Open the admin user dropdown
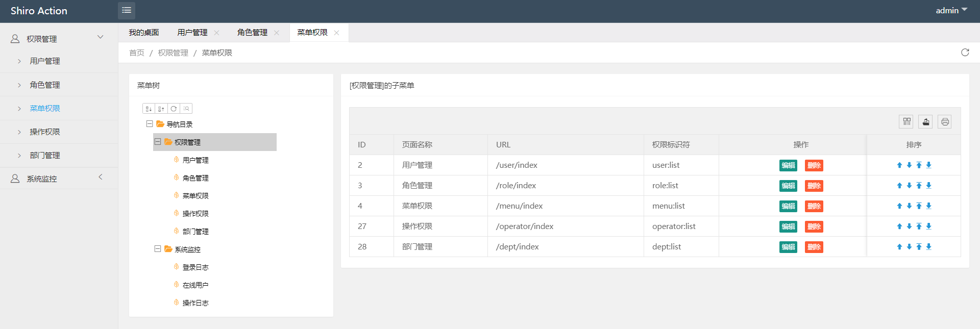Screen dimensions: 980x329 point(951,11)
